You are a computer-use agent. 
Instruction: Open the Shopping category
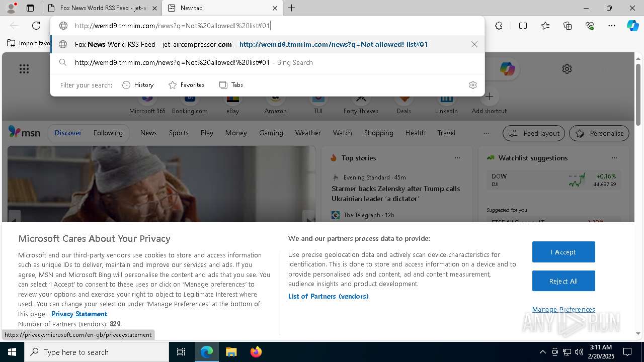(378, 133)
